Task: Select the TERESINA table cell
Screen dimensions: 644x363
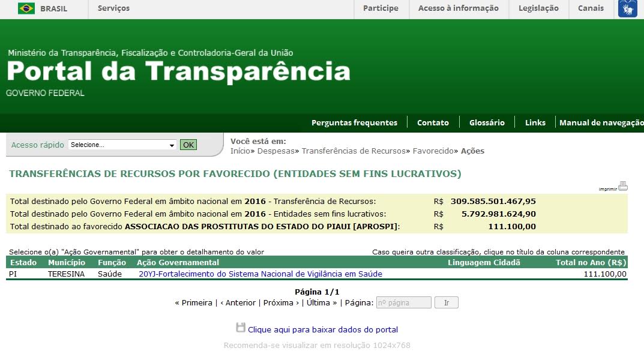Action: (x=66, y=274)
